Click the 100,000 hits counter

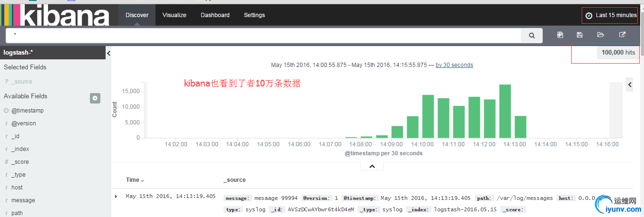point(618,53)
